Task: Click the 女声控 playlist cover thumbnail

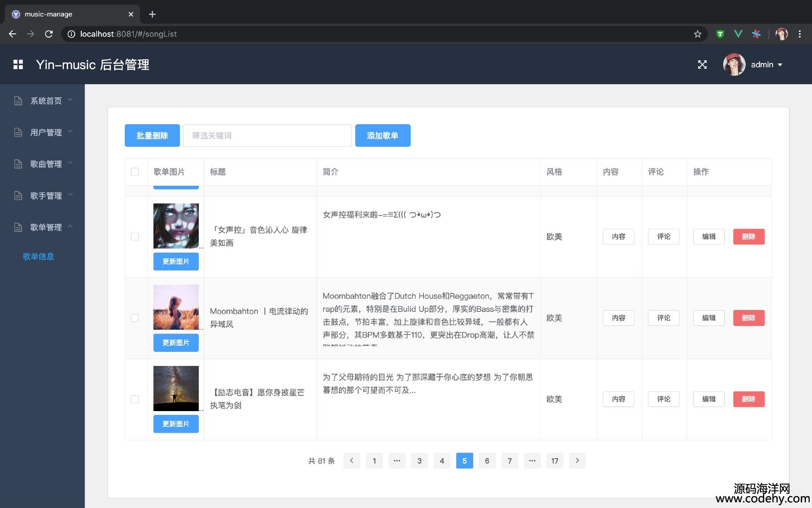Action: pos(176,226)
